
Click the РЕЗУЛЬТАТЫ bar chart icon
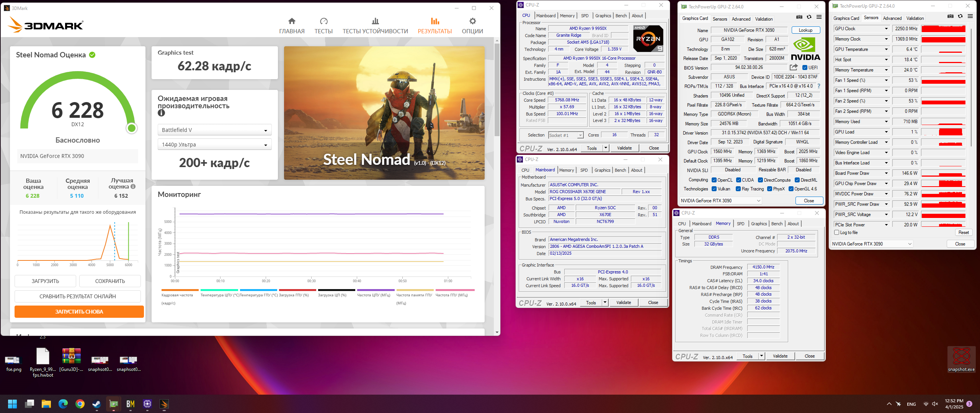pos(435,21)
